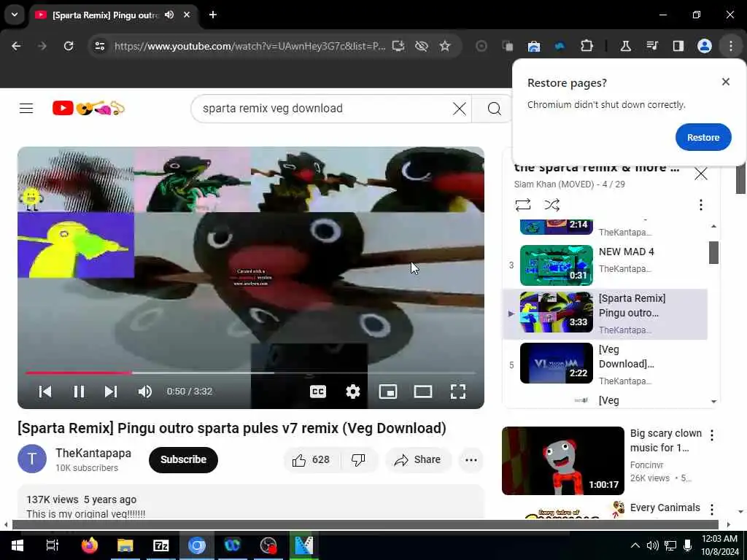747x560 pixels.
Task: Pause the video with the pause button
Action: click(x=79, y=392)
